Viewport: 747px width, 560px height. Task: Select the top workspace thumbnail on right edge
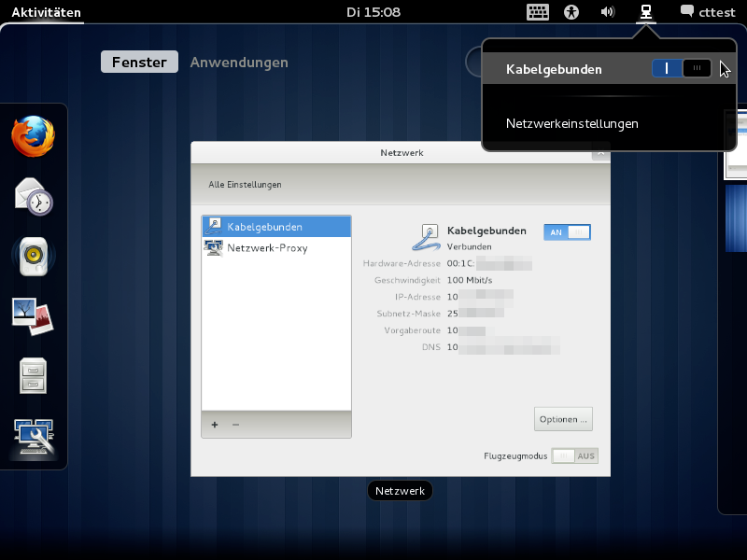[736, 146]
